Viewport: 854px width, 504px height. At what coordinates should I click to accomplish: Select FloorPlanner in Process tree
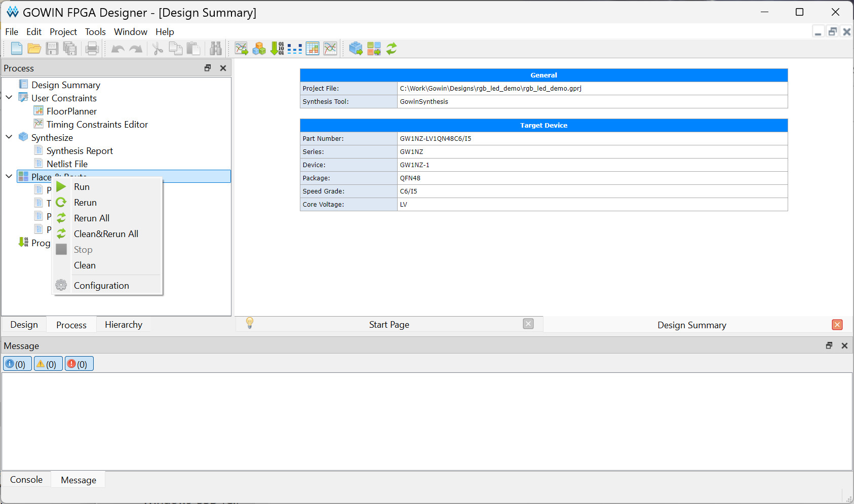pos(71,111)
